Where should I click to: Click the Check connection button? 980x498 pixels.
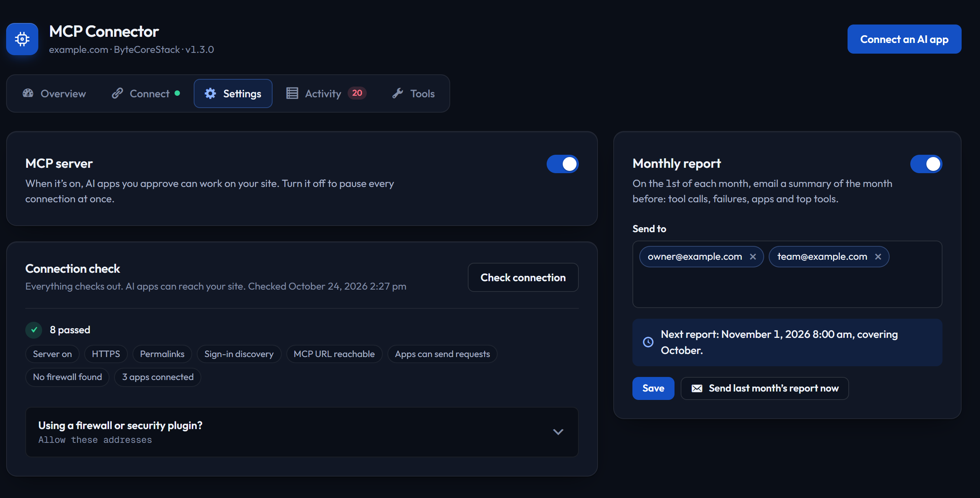(x=523, y=277)
